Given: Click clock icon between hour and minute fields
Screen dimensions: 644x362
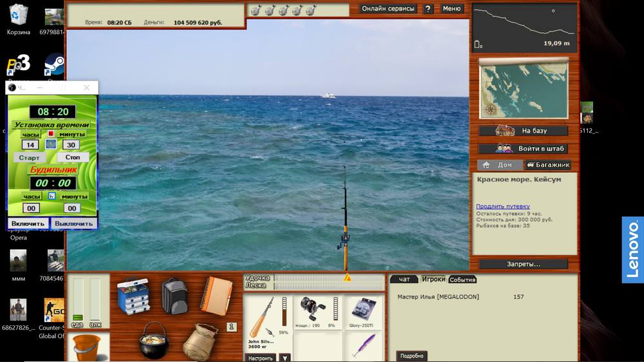Looking at the screenshot, I should [x=51, y=144].
